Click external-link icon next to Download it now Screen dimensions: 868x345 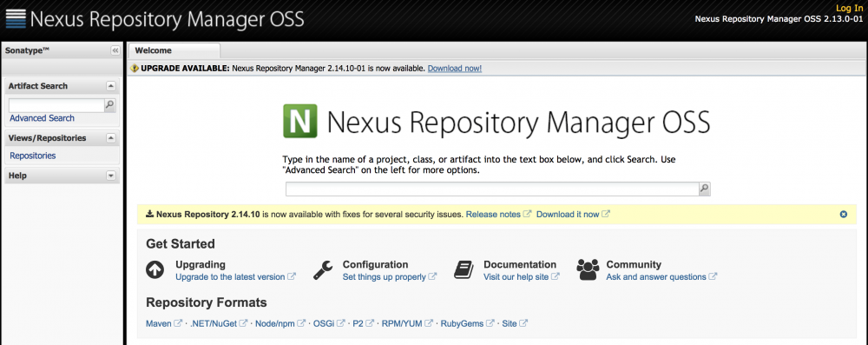coord(606,214)
